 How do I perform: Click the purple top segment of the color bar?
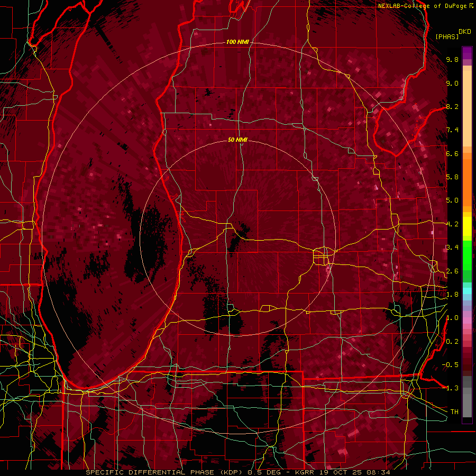[467, 53]
